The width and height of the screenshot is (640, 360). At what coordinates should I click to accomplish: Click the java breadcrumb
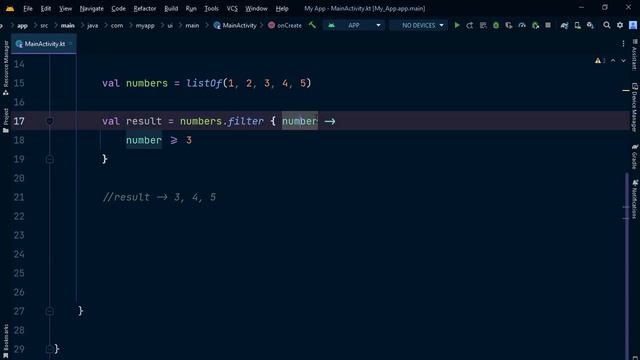[x=93, y=25]
